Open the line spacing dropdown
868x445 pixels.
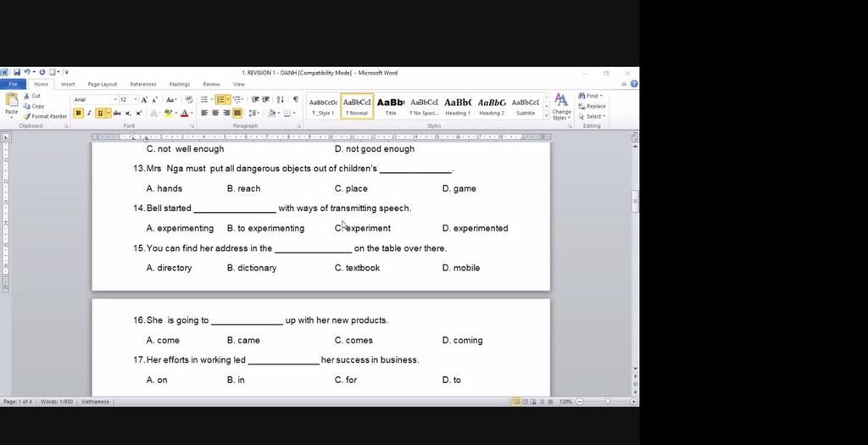254,113
